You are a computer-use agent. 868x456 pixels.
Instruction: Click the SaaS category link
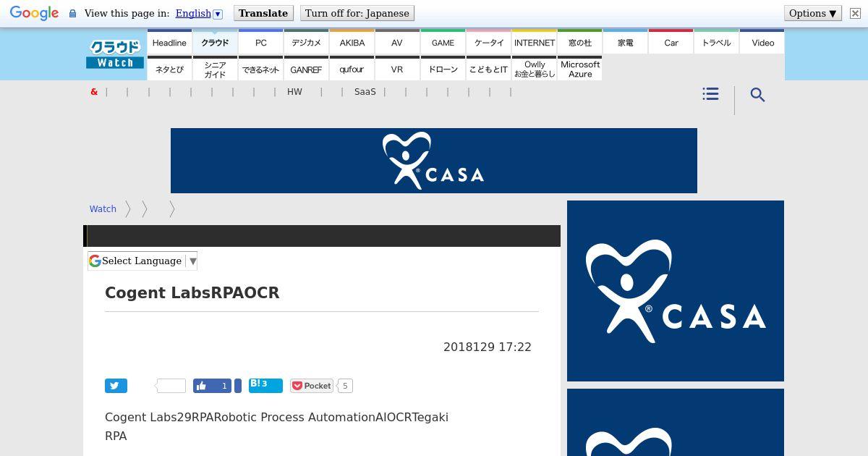365,92
